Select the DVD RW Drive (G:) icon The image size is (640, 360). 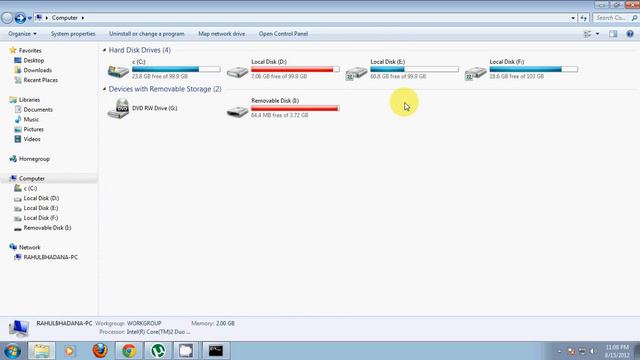coord(118,109)
